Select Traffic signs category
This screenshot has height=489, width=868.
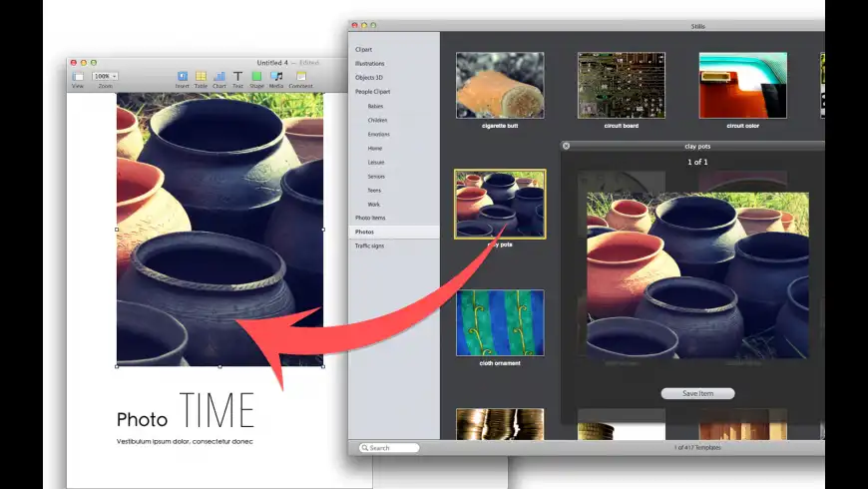(369, 245)
